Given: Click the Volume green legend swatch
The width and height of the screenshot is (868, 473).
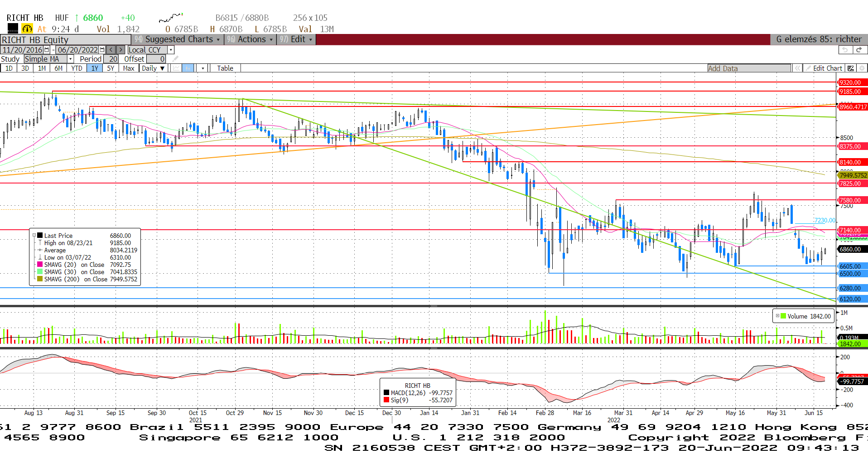Looking at the screenshot, I should (x=783, y=316).
